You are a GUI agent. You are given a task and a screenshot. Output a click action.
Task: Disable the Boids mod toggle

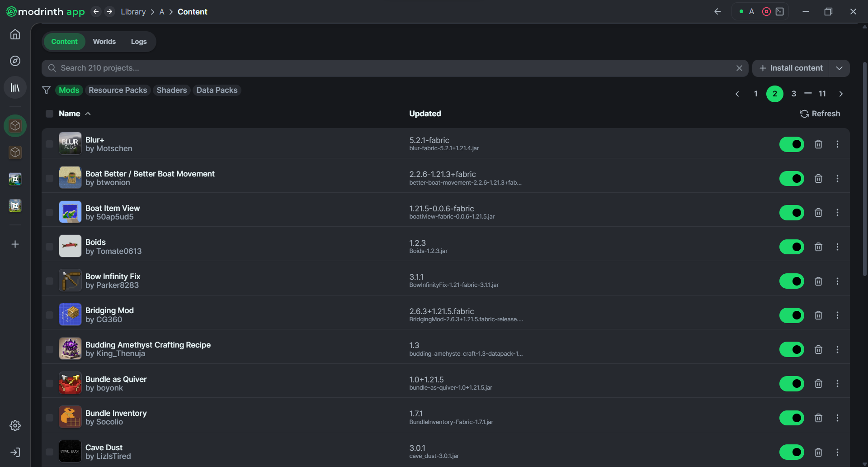pos(792,247)
